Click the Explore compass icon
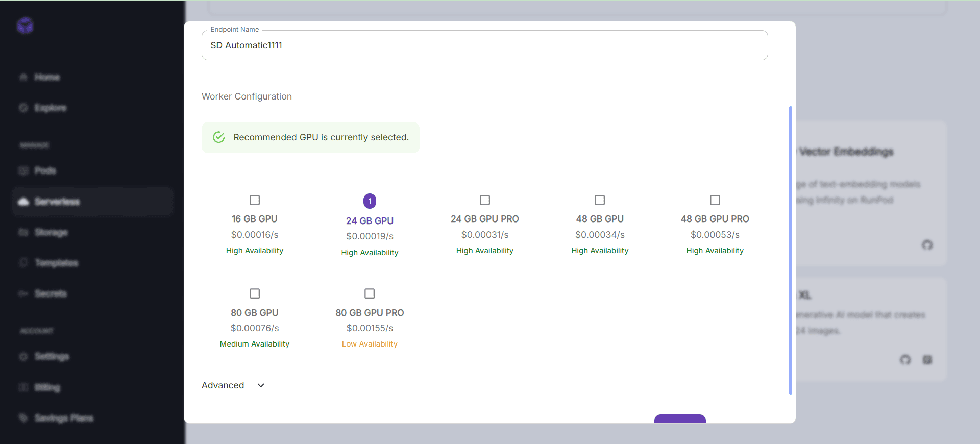This screenshot has height=444, width=980. point(23,108)
